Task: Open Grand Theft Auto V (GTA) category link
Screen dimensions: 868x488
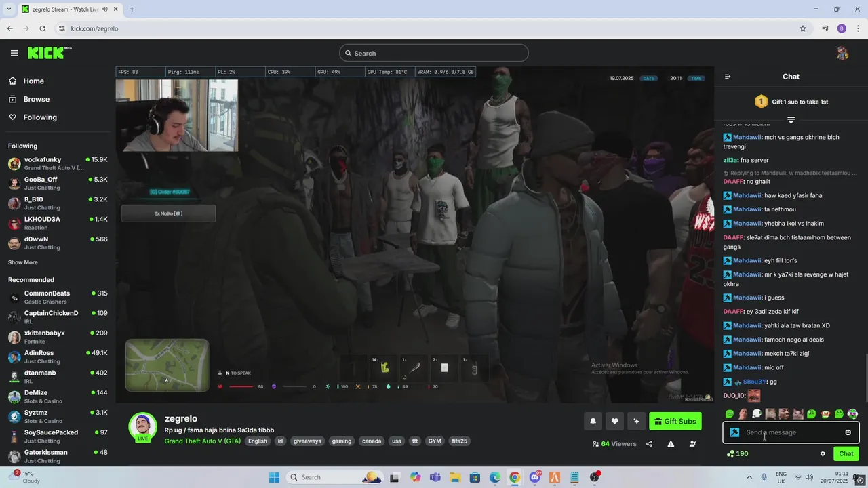Action: coord(202,441)
